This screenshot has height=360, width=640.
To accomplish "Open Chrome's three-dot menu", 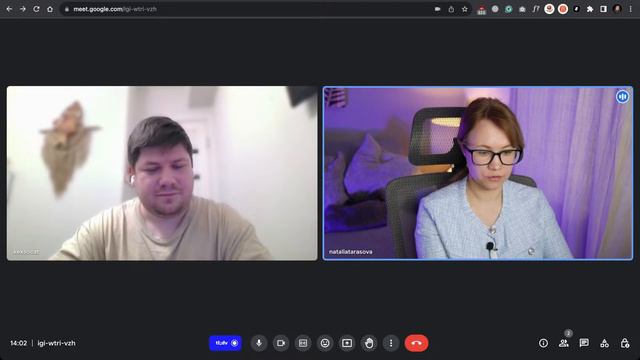I will (x=631, y=9).
